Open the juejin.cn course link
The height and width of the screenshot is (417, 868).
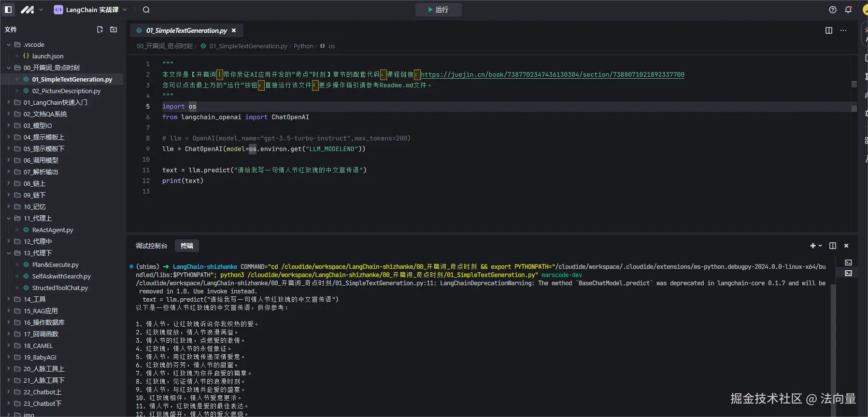pyautogui.click(x=552, y=74)
